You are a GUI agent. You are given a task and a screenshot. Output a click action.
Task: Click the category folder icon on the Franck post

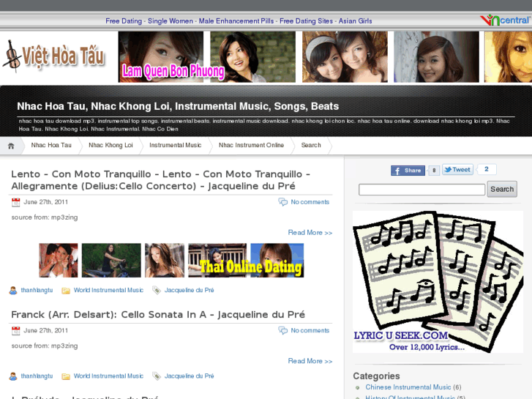pyautogui.click(x=66, y=376)
